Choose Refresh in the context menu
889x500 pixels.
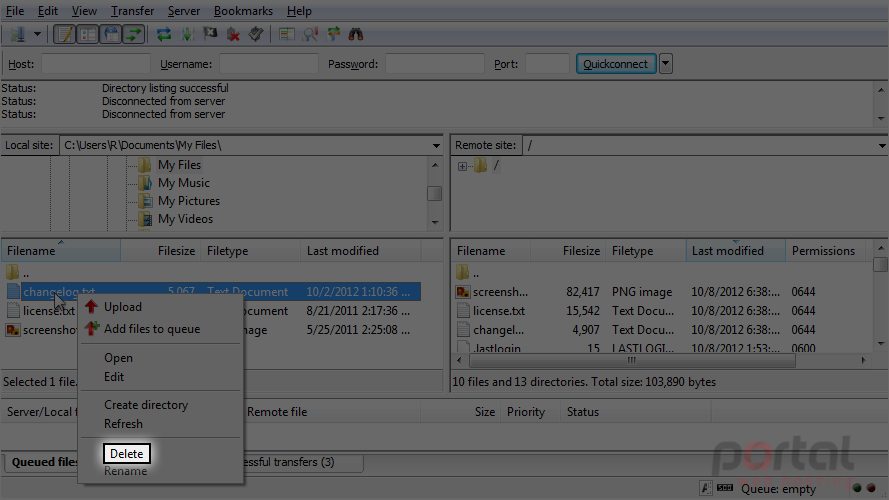[123, 424]
